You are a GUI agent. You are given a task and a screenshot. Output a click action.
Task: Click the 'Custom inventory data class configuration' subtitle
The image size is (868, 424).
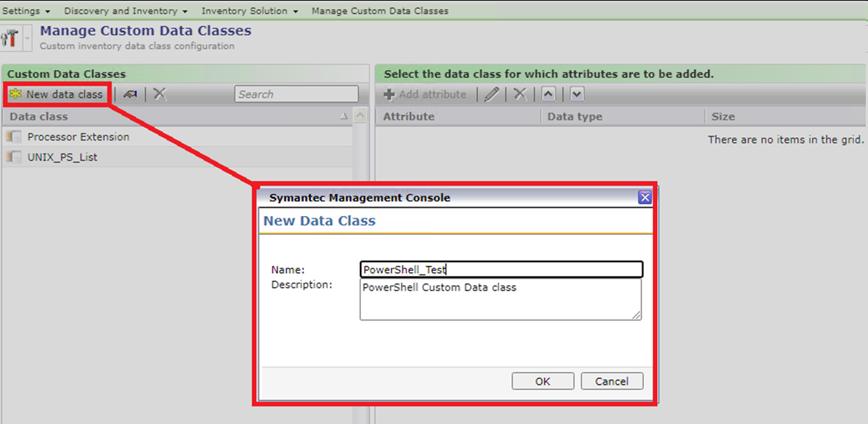click(x=137, y=47)
